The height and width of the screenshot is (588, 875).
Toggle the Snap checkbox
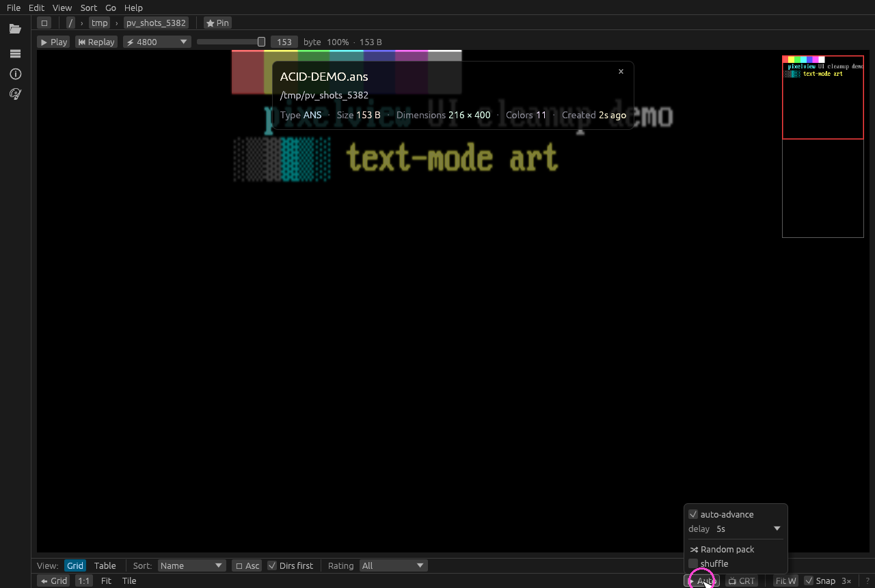(820, 581)
